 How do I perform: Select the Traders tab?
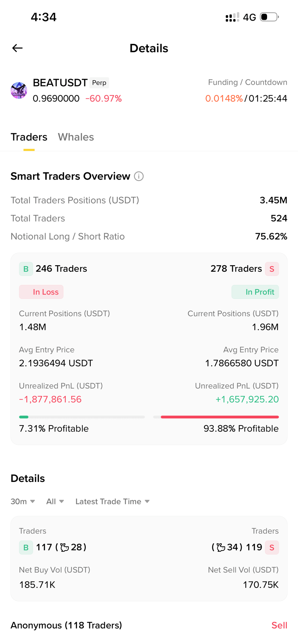point(29,137)
